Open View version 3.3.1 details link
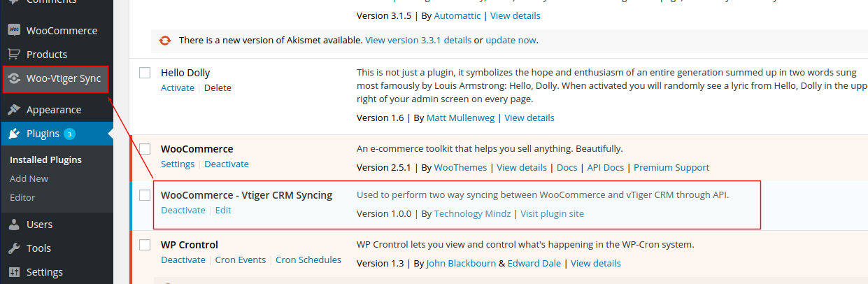The width and height of the screenshot is (868, 284). (x=418, y=41)
